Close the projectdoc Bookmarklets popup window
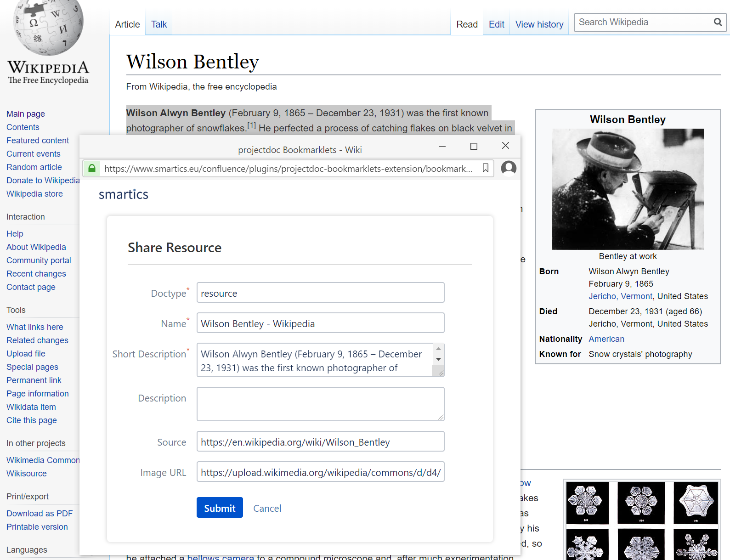The width and height of the screenshot is (730, 560). click(505, 146)
